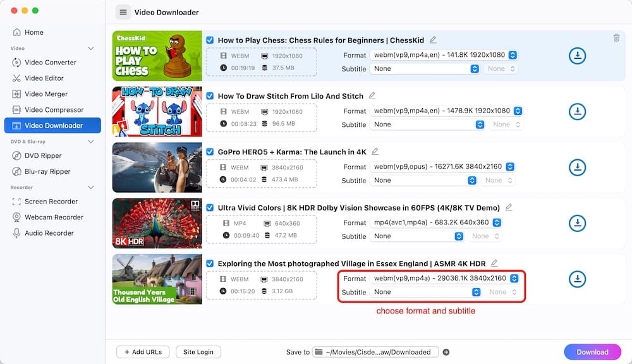Click the Video Converter sidebar icon
Screen dimensions: 632x364
tap(16, 62)
